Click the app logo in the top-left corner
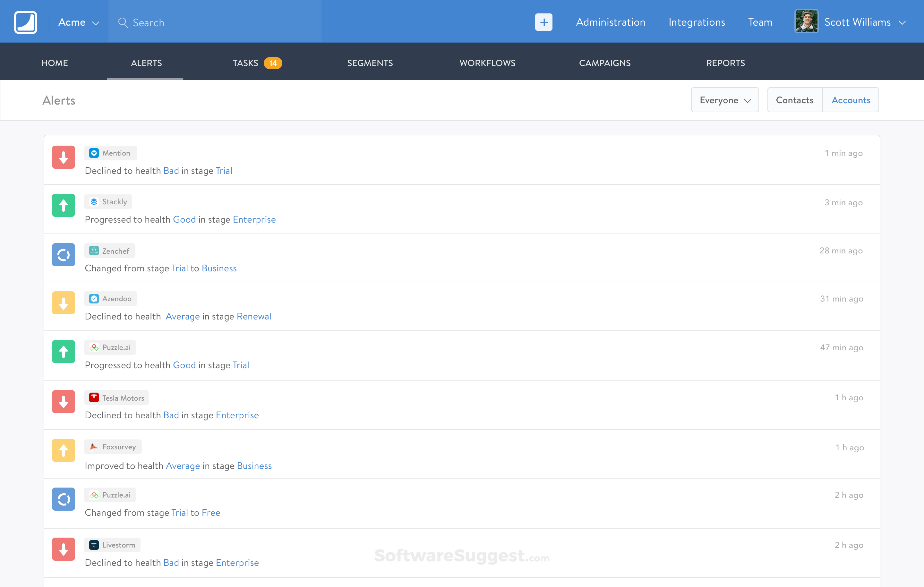Screen dimensions: 924x587 pos(25,22)
